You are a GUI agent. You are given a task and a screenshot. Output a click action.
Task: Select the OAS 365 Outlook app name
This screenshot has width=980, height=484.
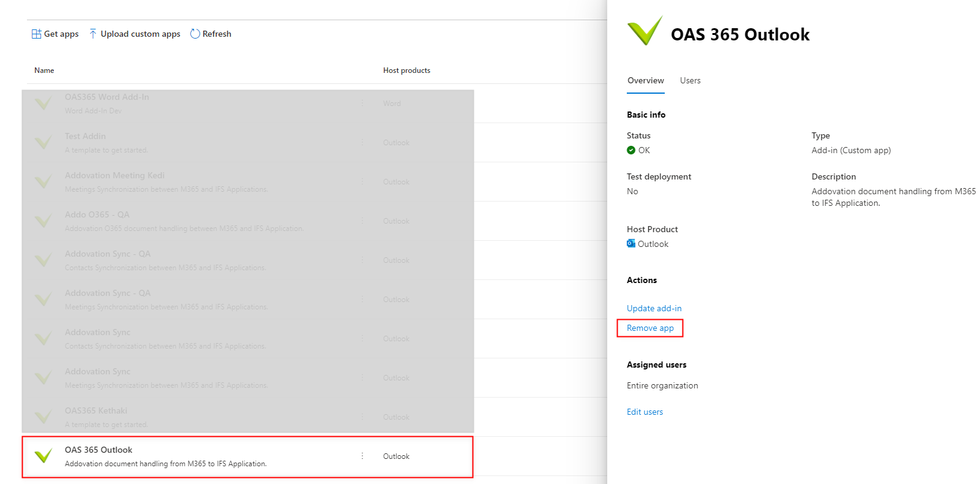pos(99,450)
